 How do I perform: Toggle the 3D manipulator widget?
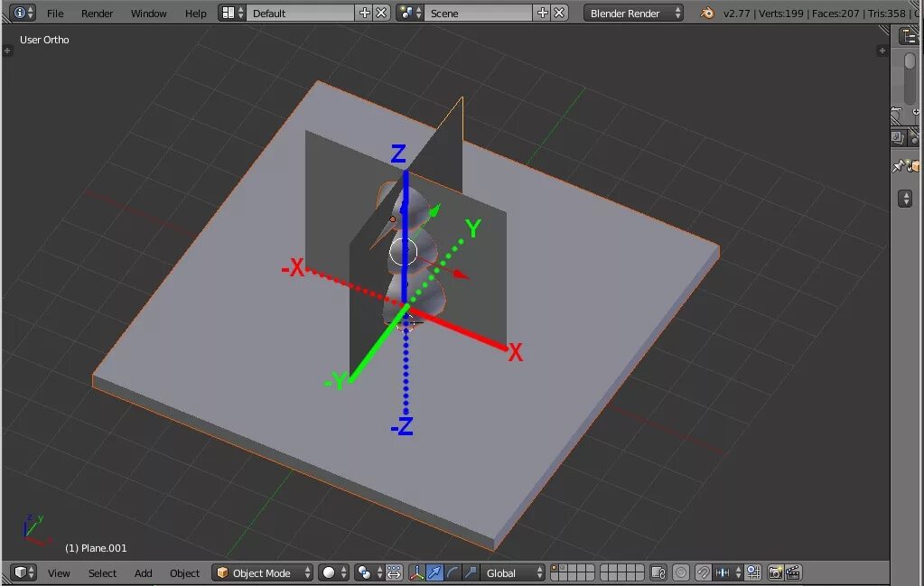[416, 573]
